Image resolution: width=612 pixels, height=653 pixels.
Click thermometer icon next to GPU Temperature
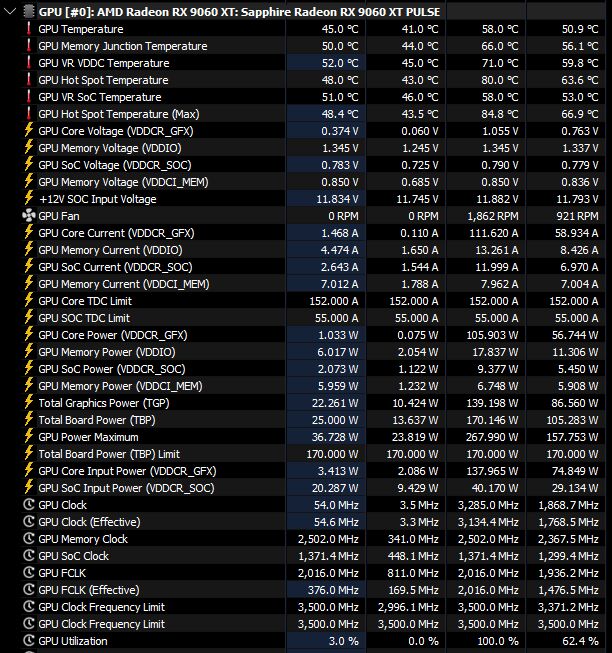(x=28, y=29)
